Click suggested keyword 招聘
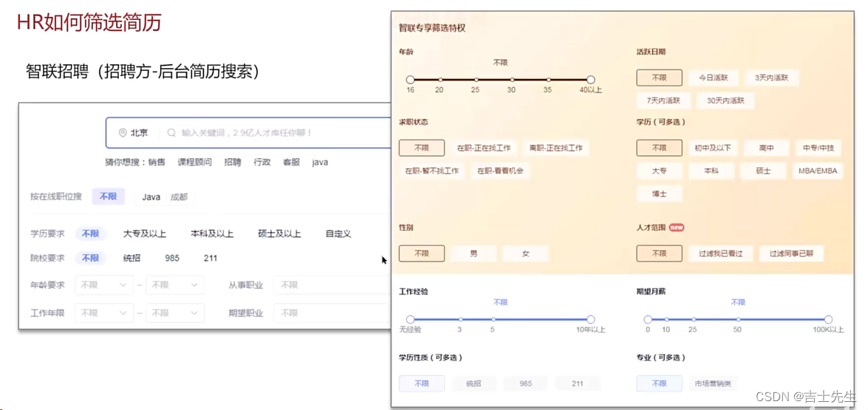 tap(233, 162)
